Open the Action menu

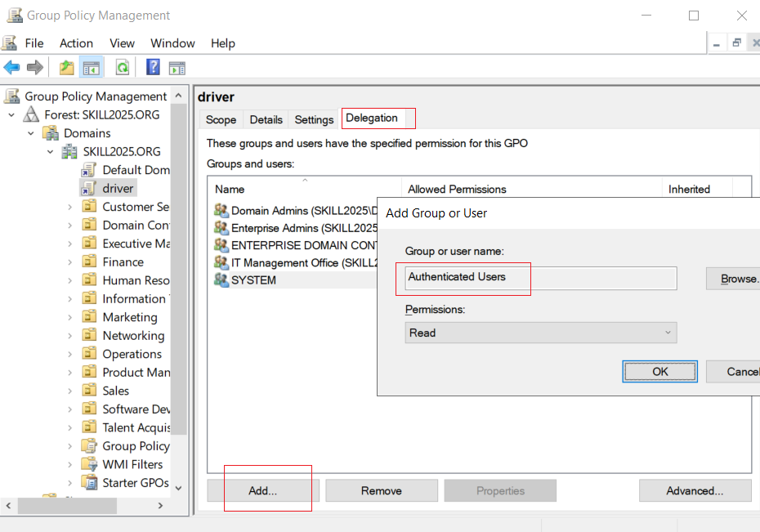76,43
